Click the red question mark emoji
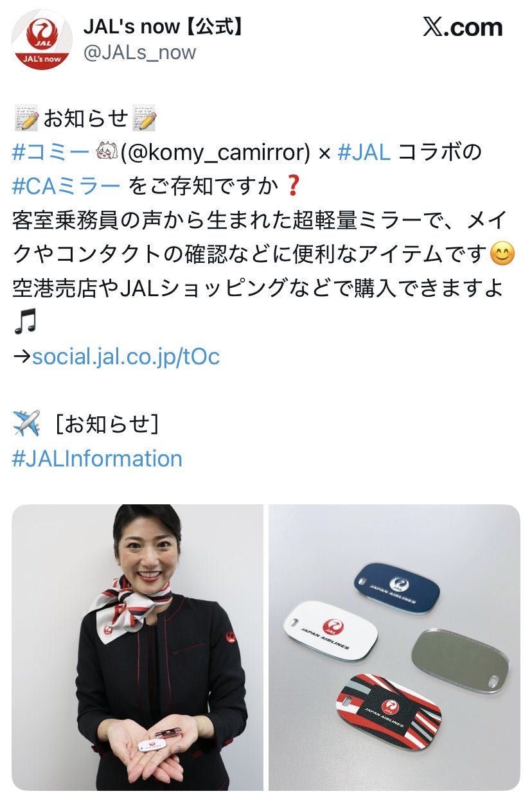Image resolution: width=532 pixels, height=805 pixels. 292,187
